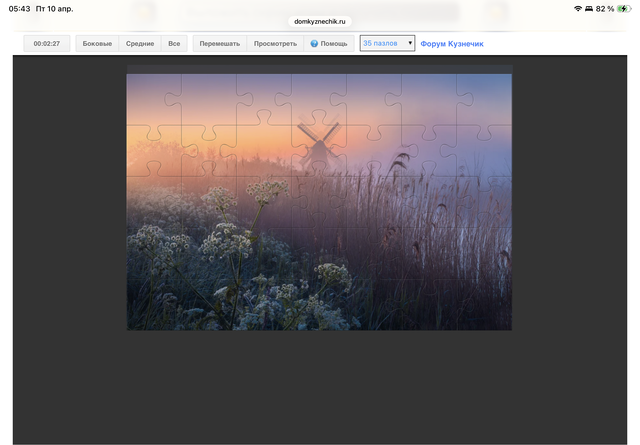This screenshot has height=445, width=640.
Task: Show only Боковые edge pieces
Action: point(97,44)
